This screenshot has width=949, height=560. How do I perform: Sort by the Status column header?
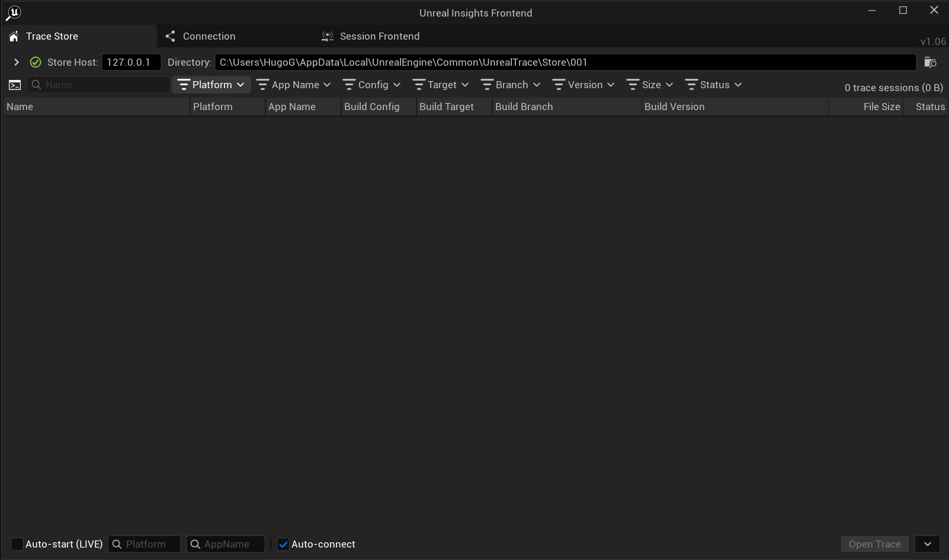tap(925, 107)
